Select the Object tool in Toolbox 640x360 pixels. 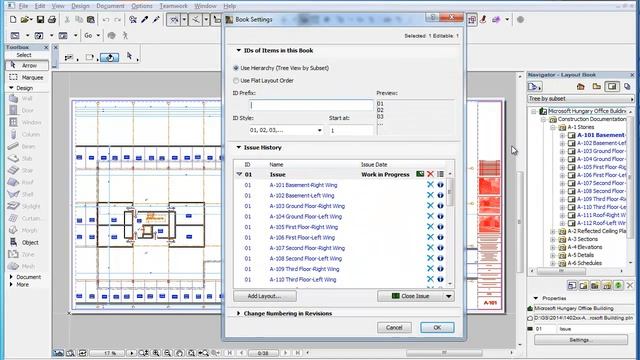tap(27, 242)
